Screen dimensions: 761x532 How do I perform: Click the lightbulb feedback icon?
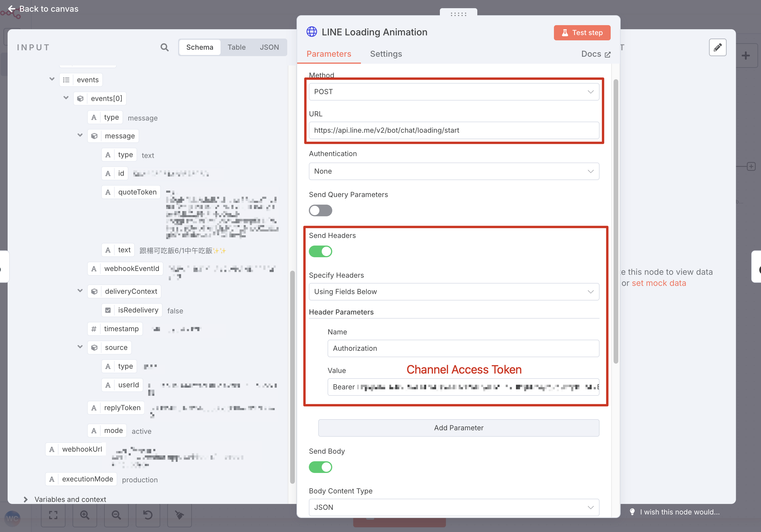click(632, 512)
